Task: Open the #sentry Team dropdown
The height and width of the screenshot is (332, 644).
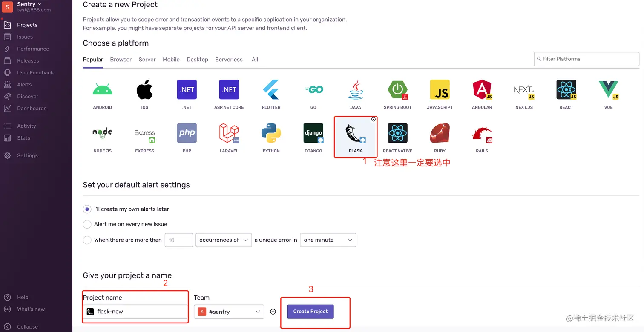Action: (229, 312)
